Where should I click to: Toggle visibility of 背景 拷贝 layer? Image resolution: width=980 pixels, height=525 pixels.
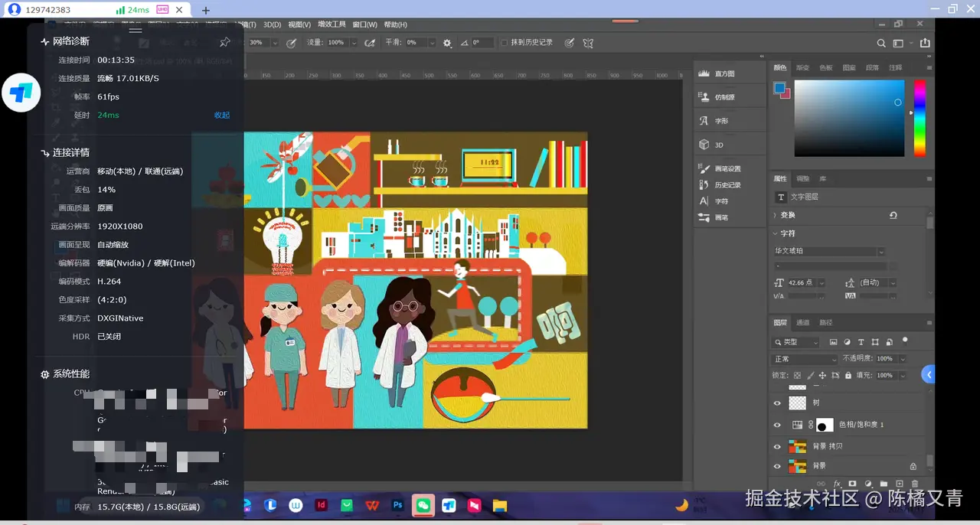[777, 446]
